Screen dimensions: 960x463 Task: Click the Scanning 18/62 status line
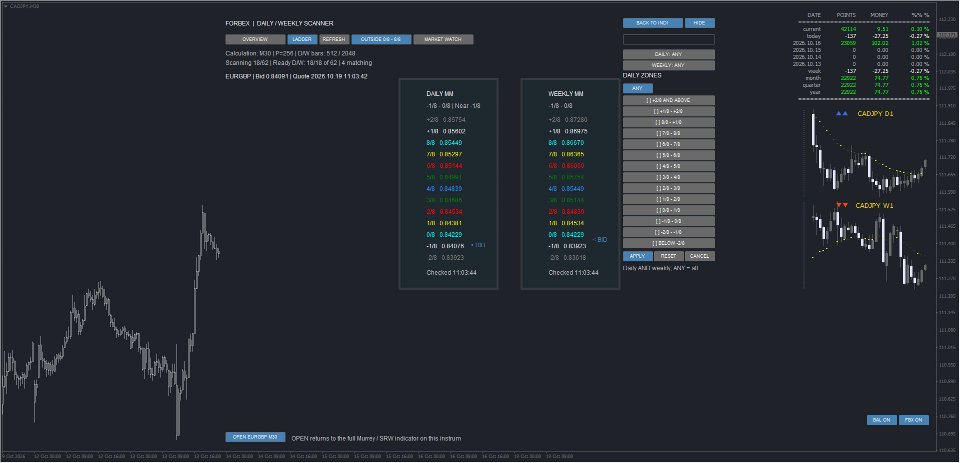298,62
